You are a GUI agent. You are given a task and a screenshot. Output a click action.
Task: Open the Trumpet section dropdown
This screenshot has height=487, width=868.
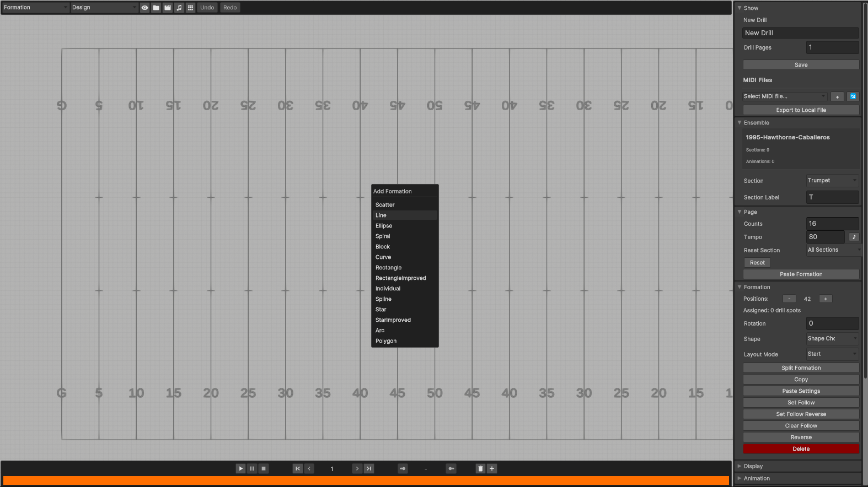[x=832, y=181]
